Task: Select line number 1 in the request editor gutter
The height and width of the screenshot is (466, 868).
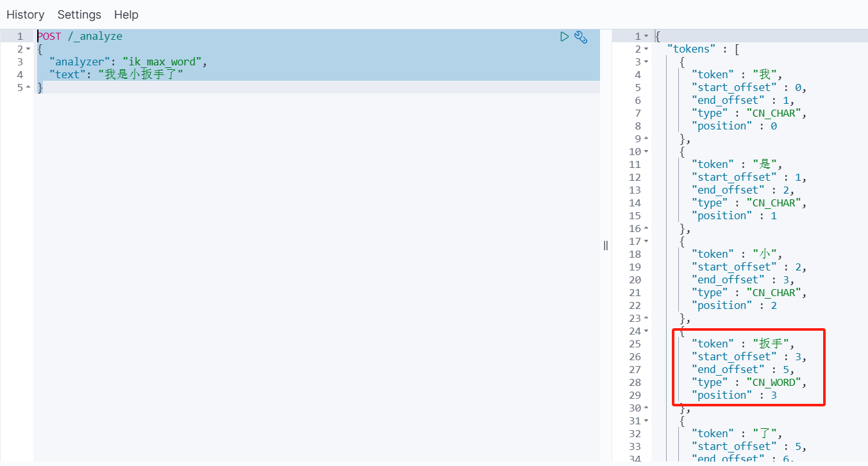Action: coord(20,37)
